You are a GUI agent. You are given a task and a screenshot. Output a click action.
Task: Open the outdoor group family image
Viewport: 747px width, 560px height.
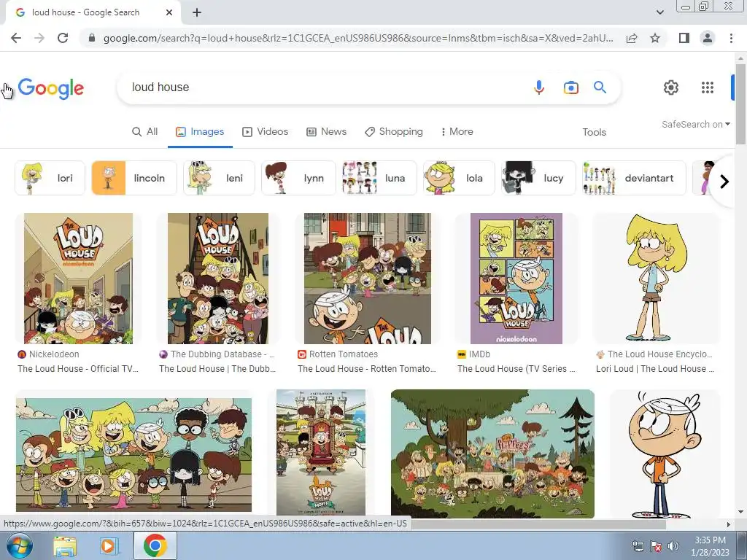coord(134,455)
